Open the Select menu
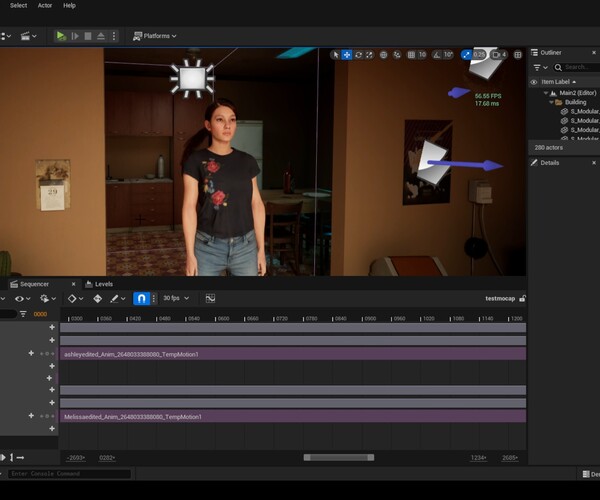The width and height of the screenshot is (600, 500). pyautogui.click(x=18, y=5)
